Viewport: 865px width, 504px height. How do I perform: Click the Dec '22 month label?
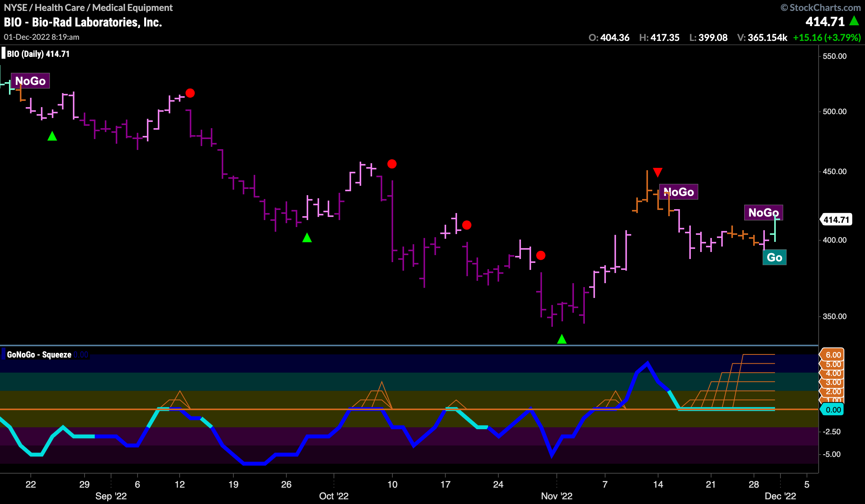(780, 496)
